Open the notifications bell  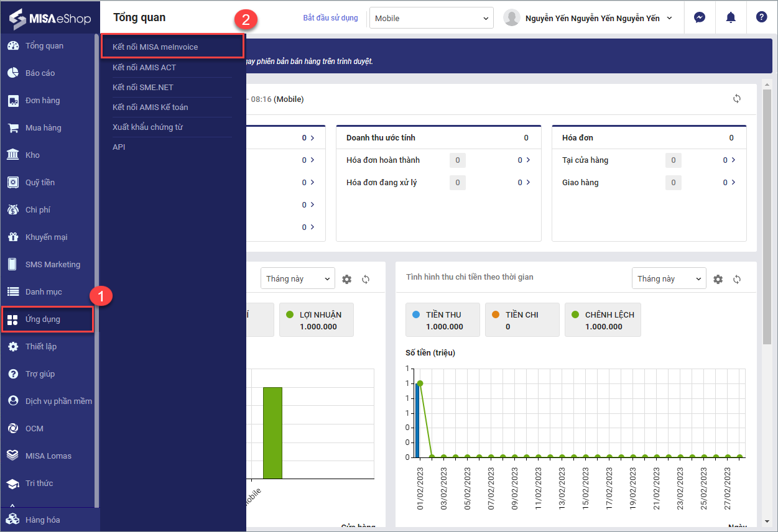coord(731,18)
